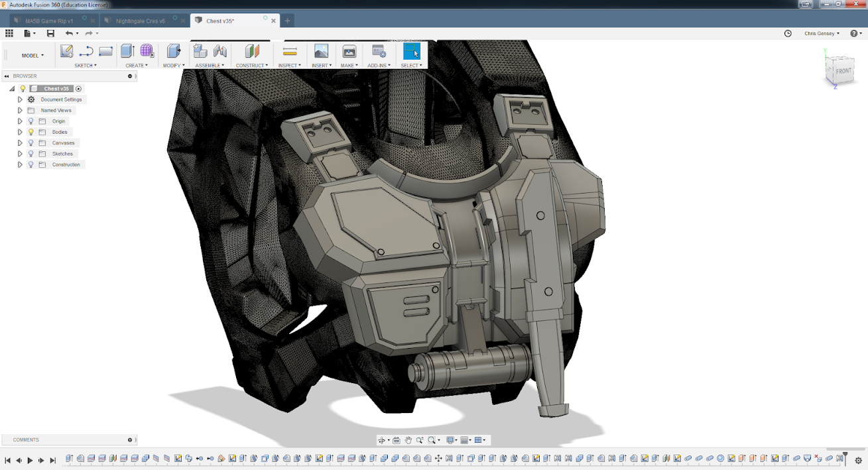This screenshot has height=470, width=868.
Task: Expand the Comments panel with plus button
Action: (x=130, y=440)
